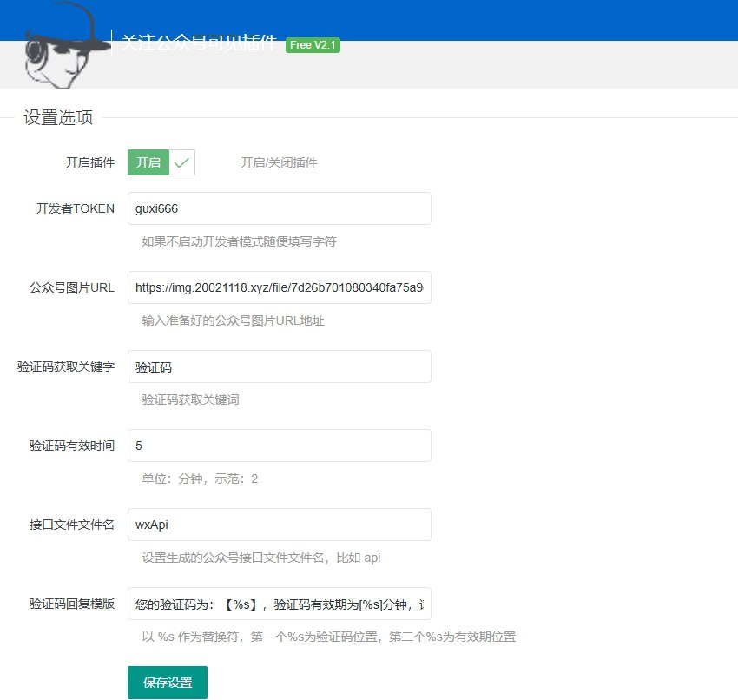The height and width of the screenshot is (700, 738).
Task: Click the 验证码回复模版 template field
Action: (x=278, y=603)
